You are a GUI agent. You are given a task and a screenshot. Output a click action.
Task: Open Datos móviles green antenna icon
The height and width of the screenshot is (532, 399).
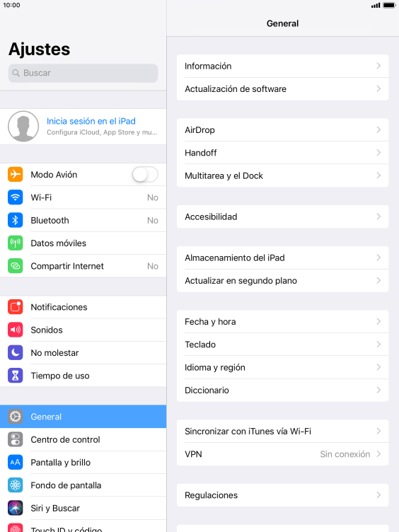click(16, 243)
